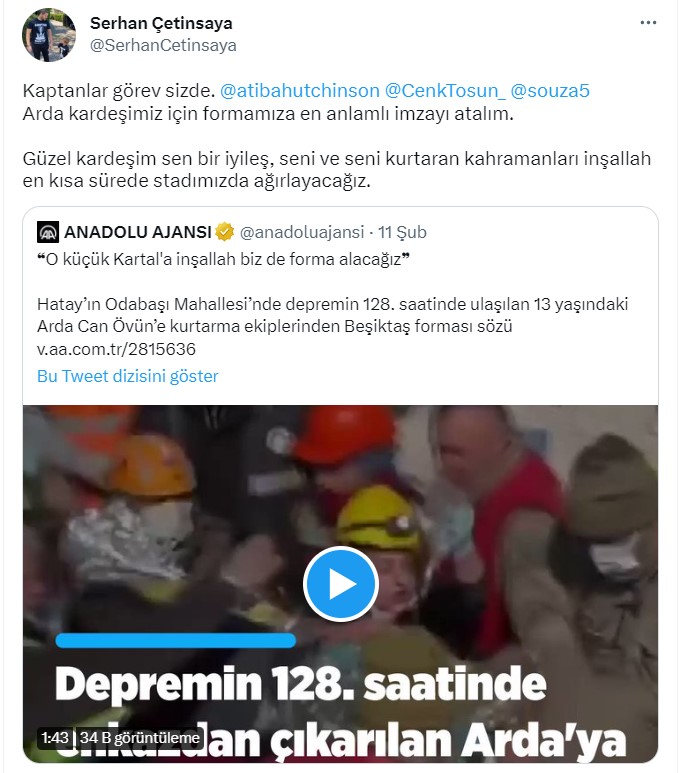Click the 11 Şub tweet date
The width and height of the screenshot is (682, 773).
tap(402, 232)
